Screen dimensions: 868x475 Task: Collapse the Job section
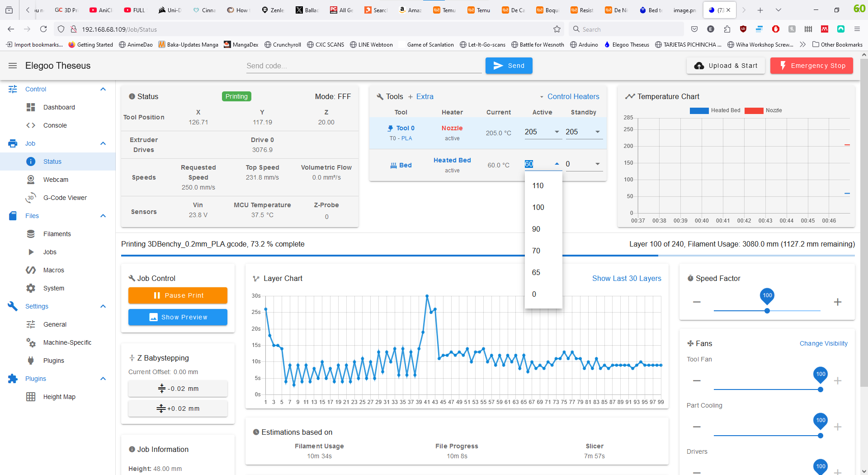[103, 143]
